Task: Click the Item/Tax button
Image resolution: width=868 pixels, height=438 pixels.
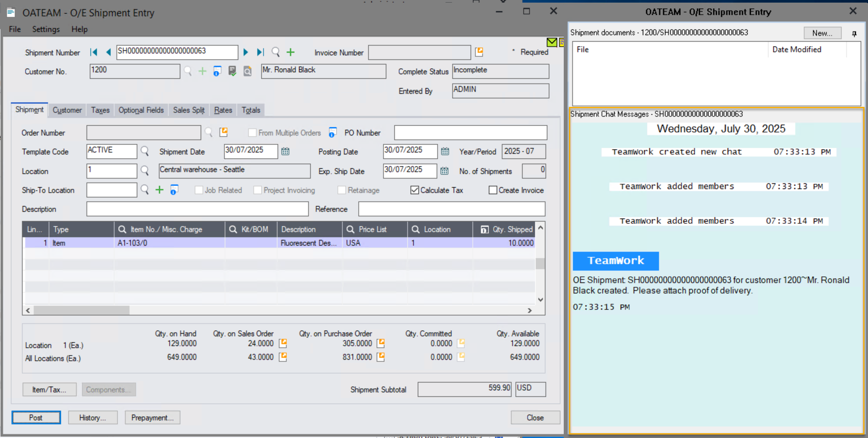Action: point(49,389)
